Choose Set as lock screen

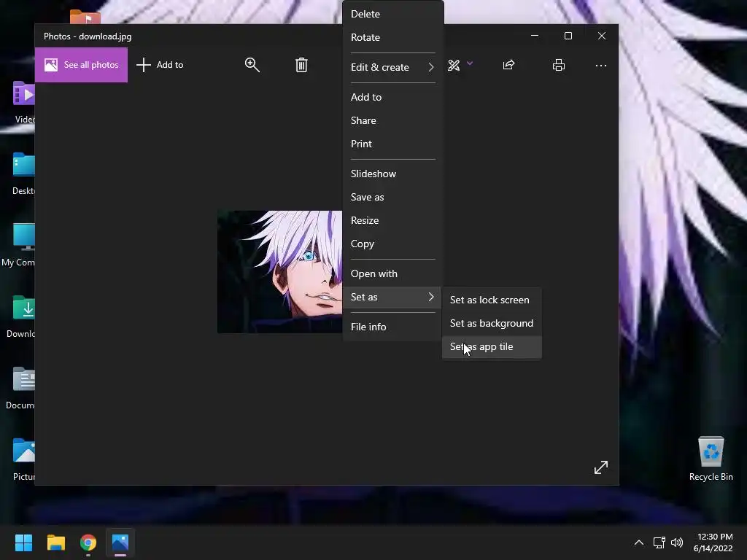[492, 300]
